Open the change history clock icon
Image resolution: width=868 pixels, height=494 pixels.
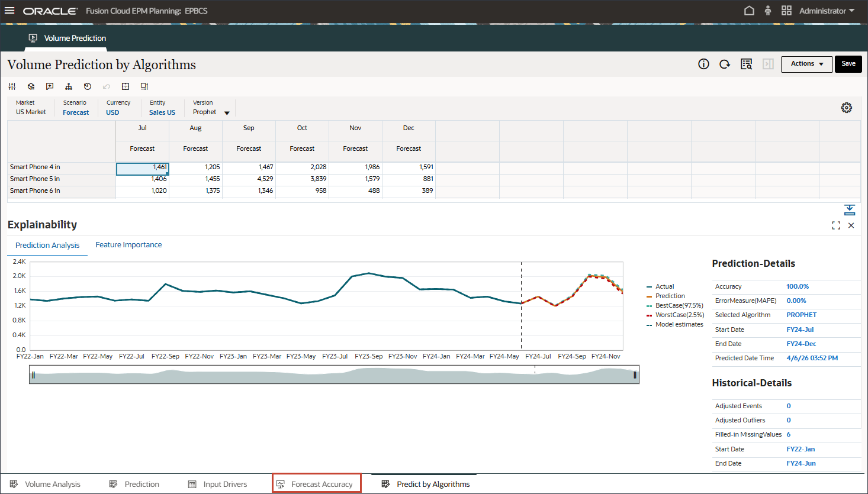88,86
